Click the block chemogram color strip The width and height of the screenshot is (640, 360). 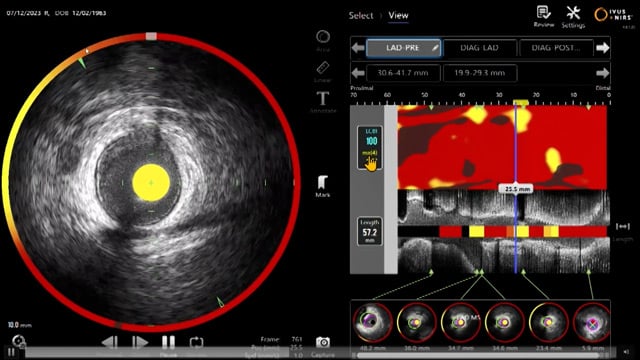(502, 231)
